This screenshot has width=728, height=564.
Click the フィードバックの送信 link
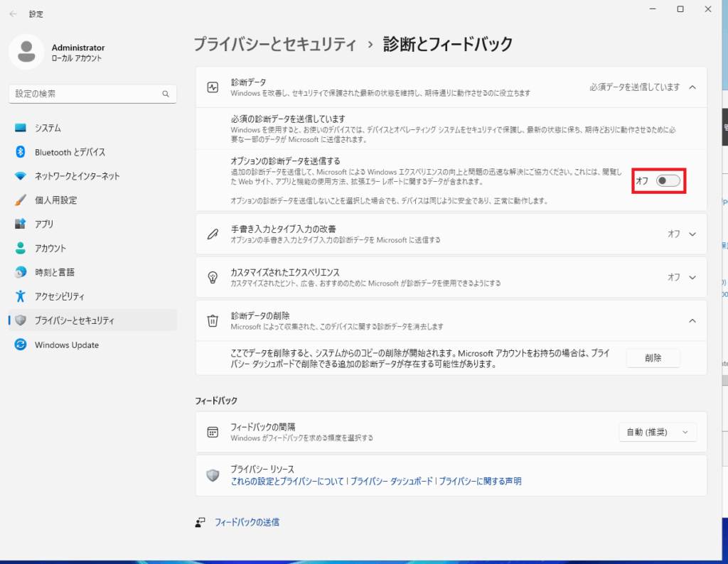247,522
